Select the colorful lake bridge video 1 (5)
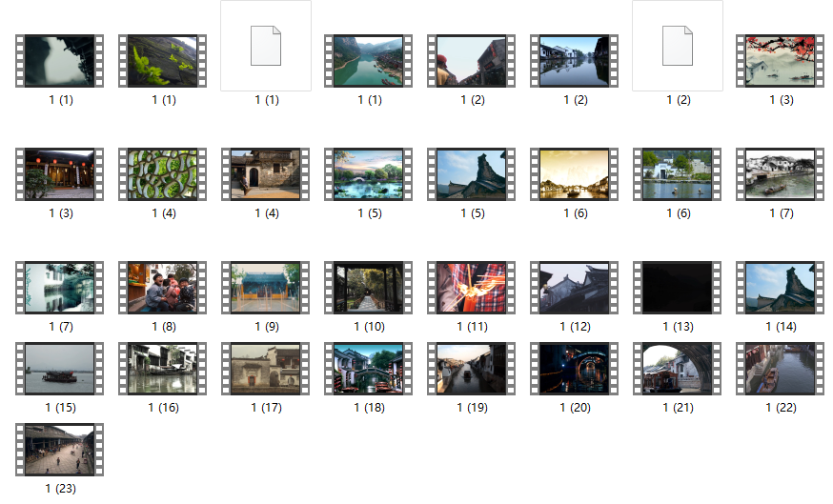This screenshot has width=833, height=504. coord(368,174)
